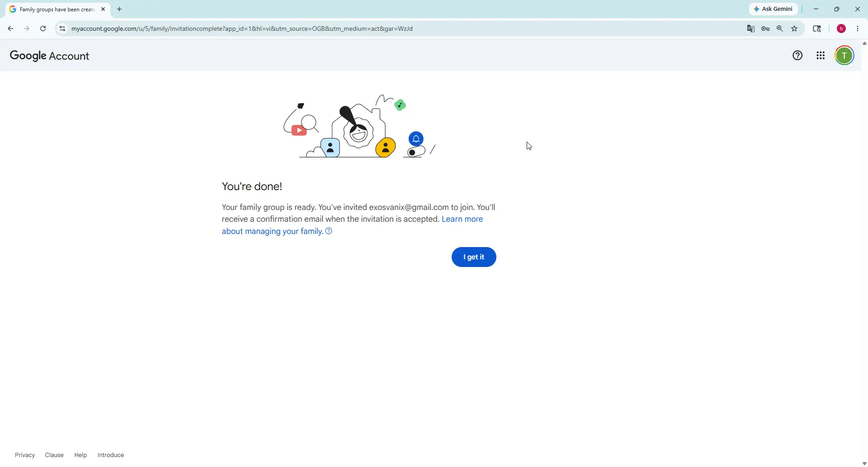Open the Chrome three-dot menu
This screenshot has width=868, height=467.
pos(858,29)
